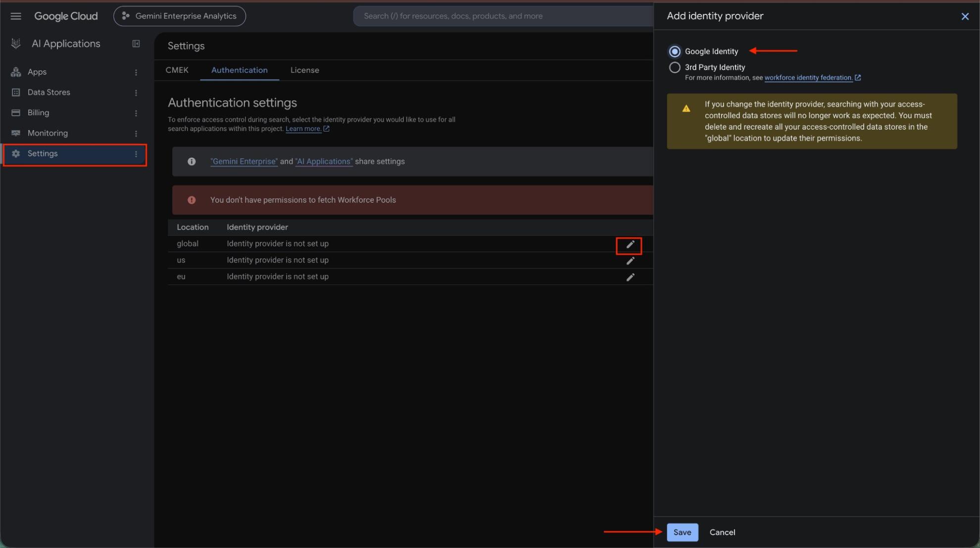The width and height of the screenshot is (980, 548).
Task: Click external link icon next to Learn more
Action: [326, 129]
